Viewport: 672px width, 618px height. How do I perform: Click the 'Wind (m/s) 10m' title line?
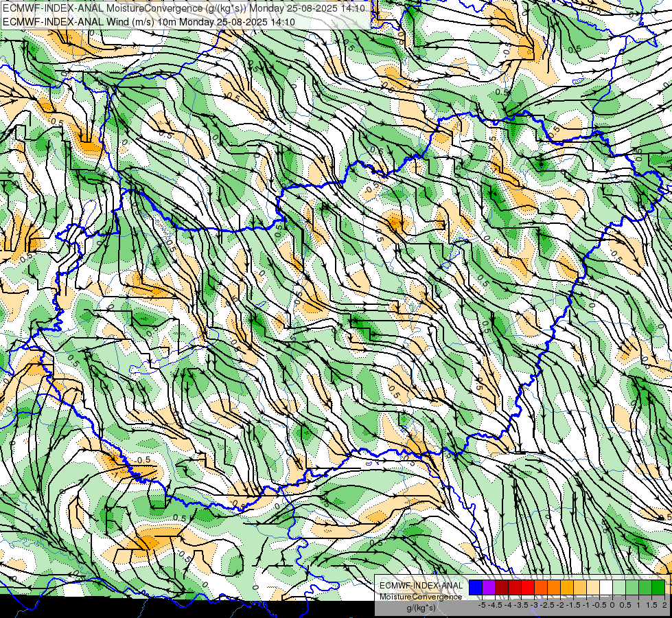click(149, 21)
